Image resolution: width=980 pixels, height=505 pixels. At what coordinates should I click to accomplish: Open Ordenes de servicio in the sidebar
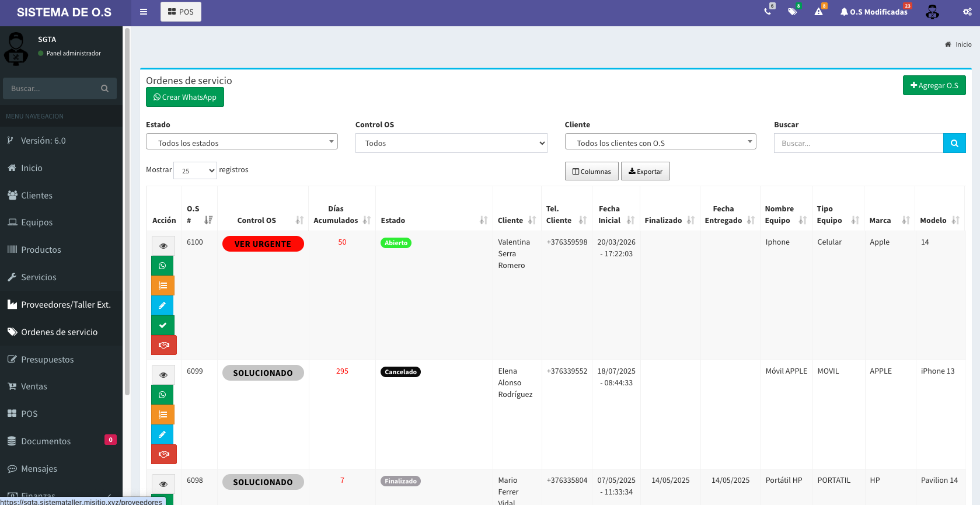click(61, 332)
